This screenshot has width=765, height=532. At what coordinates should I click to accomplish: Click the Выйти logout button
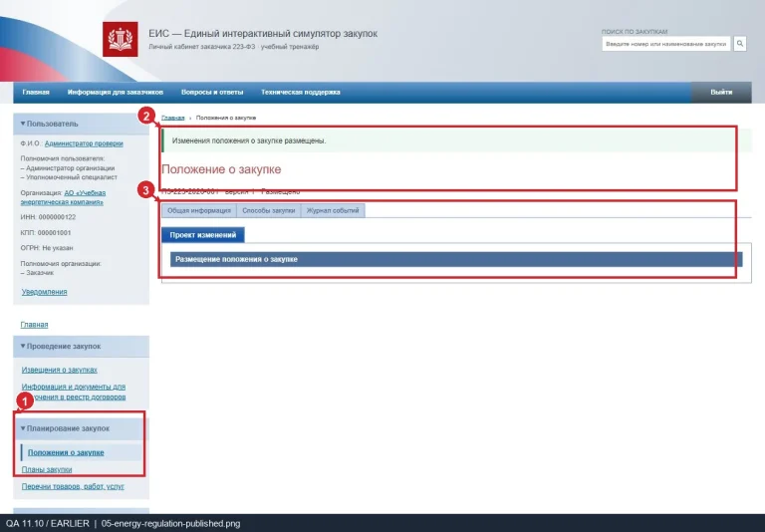click(721, 93)
